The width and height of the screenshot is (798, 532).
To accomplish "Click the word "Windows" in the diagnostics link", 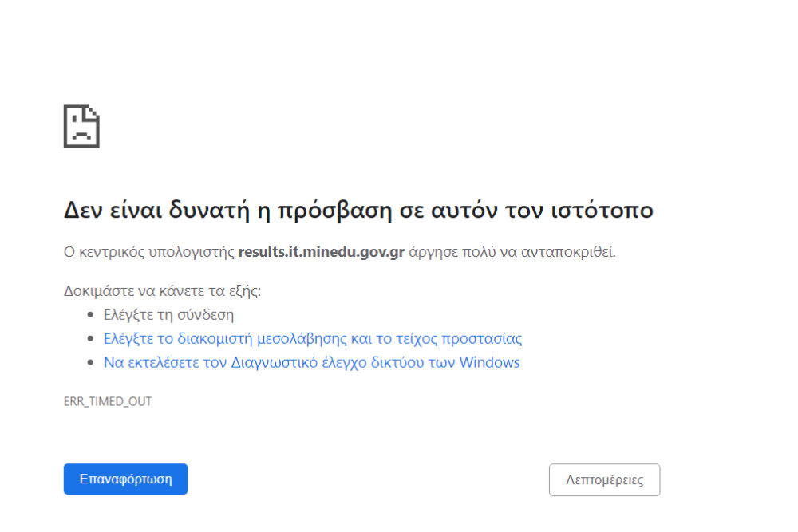I will point(490,362).
